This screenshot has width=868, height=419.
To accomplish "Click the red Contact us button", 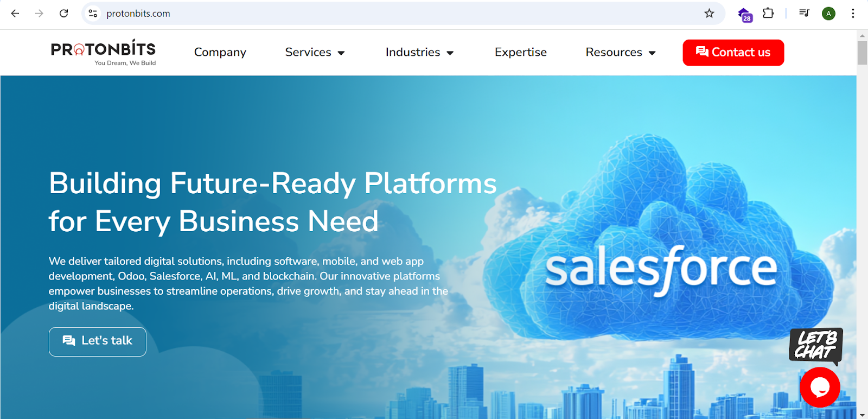I will (733, 53).
